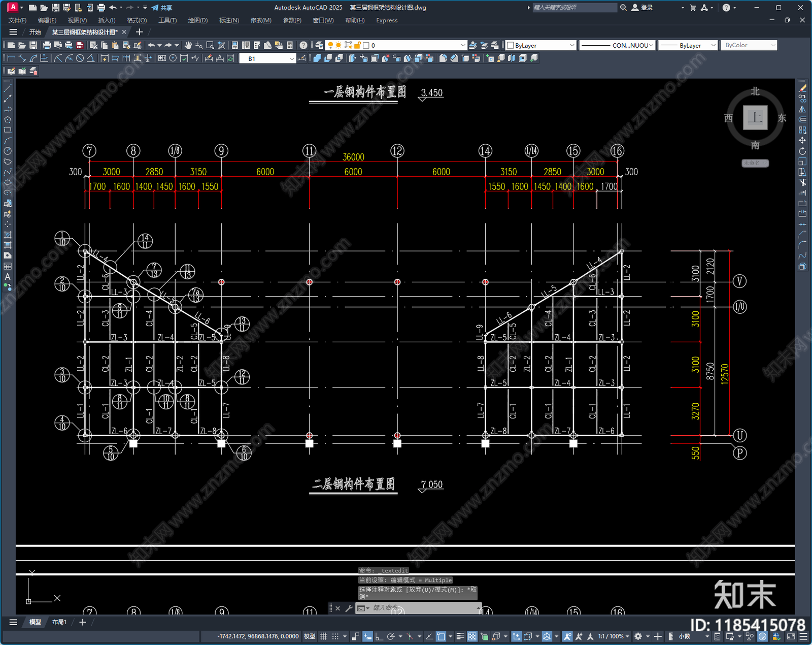
Task: Expand the ByLayer color dropdown
Action: [542, 45]
